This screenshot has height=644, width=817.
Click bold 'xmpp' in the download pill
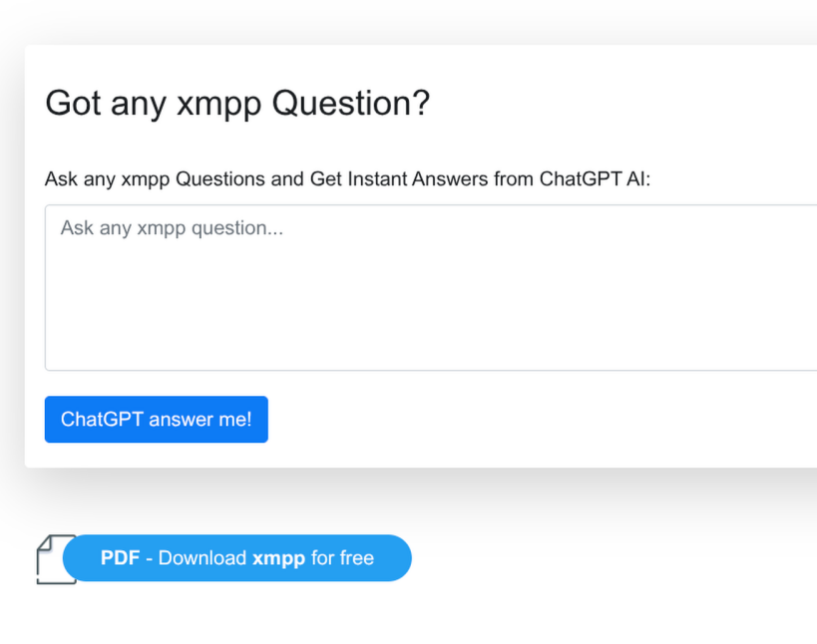(278, 558)
